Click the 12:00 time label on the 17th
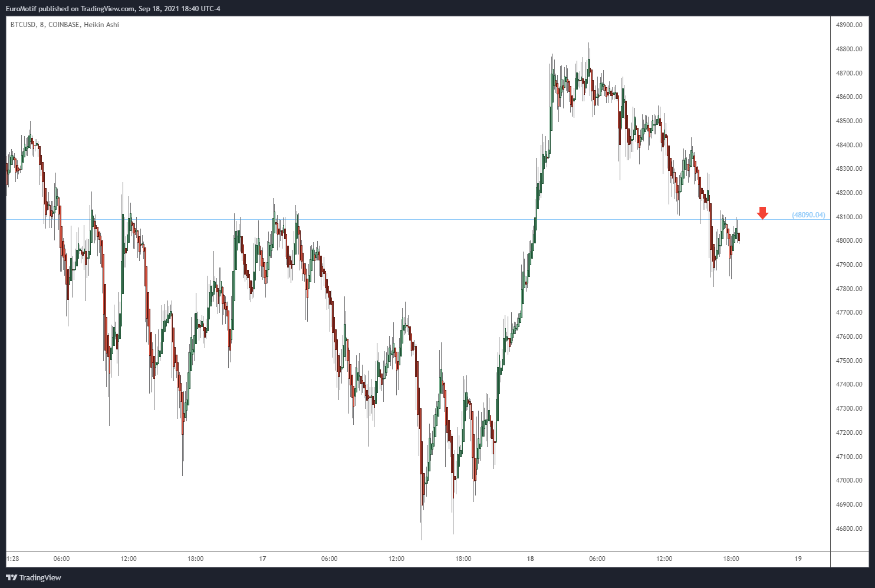Viewport: 875px width, 588px height. coord(396,559)
